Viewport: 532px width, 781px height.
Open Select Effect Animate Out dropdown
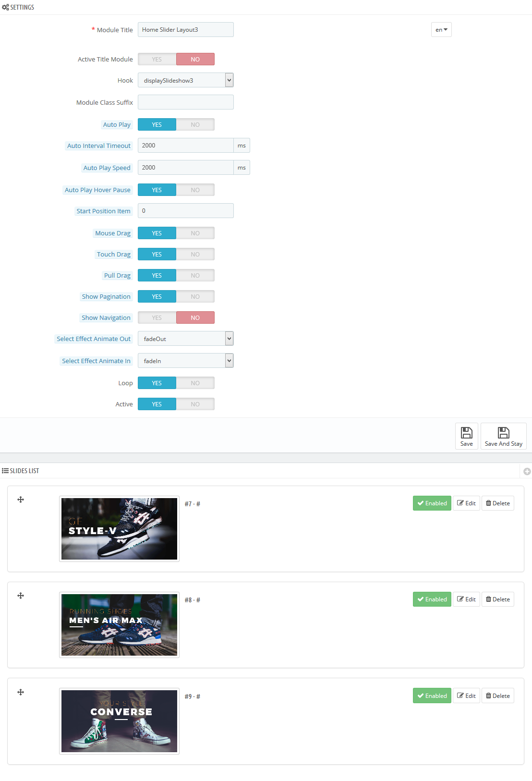[186, 339]
